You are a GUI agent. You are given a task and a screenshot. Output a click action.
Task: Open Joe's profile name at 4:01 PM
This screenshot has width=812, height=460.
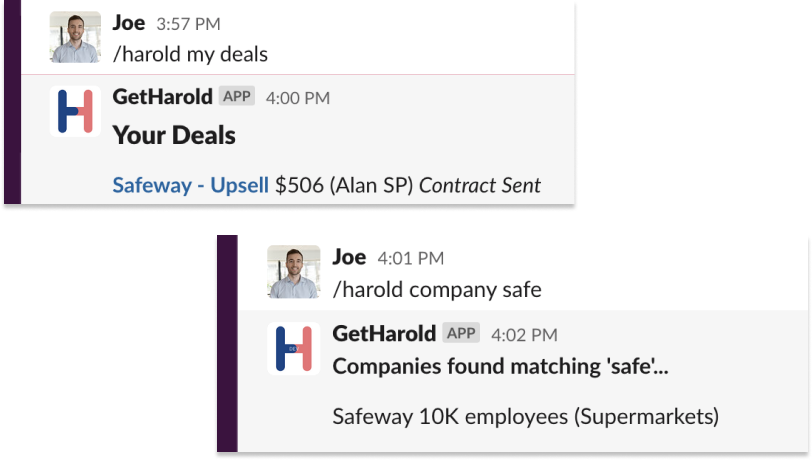[349, 257]
